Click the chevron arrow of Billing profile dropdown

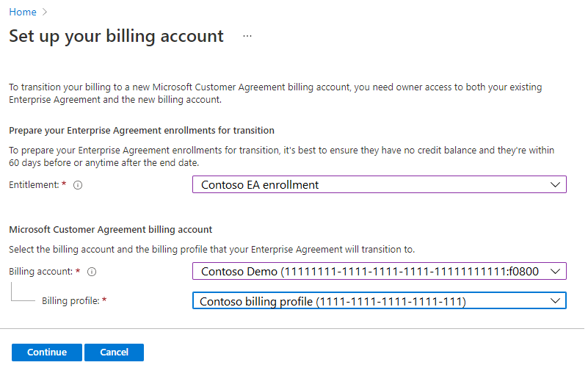556,301
